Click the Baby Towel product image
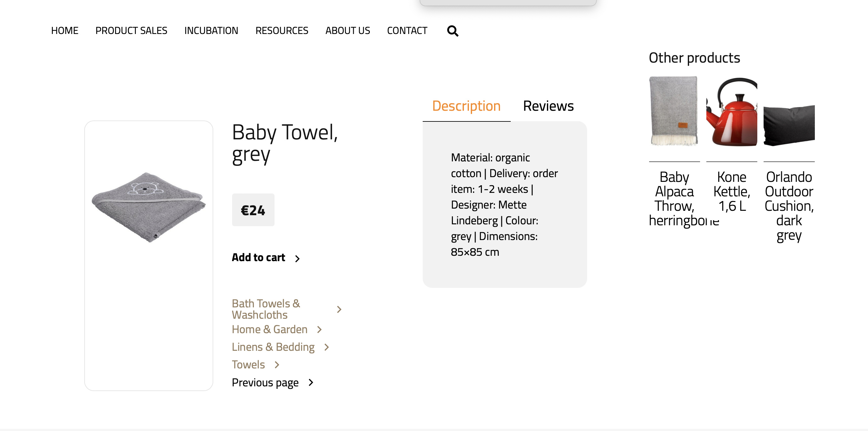Viewport: 868px width, 431px height. (148, 206)
